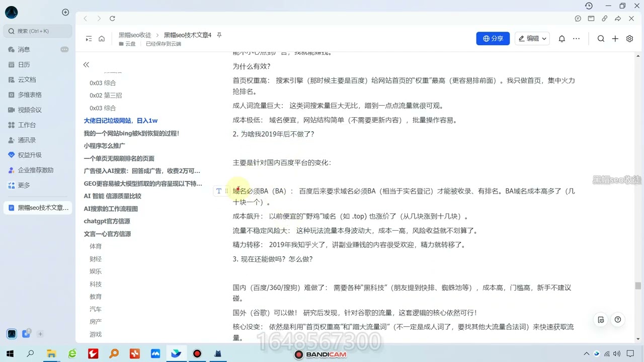Collapse the outline with the double-chevron icon

[86, 64]
